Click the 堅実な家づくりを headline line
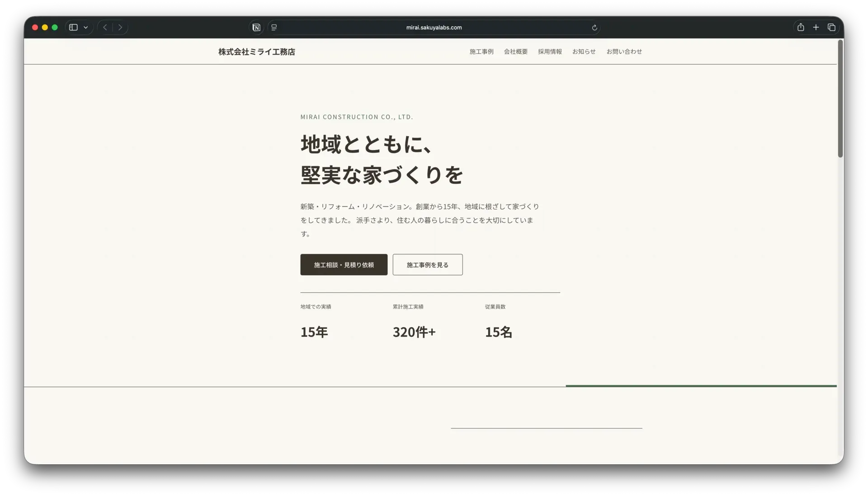This screenshot has width=868, height=496. tap(382, 175)
